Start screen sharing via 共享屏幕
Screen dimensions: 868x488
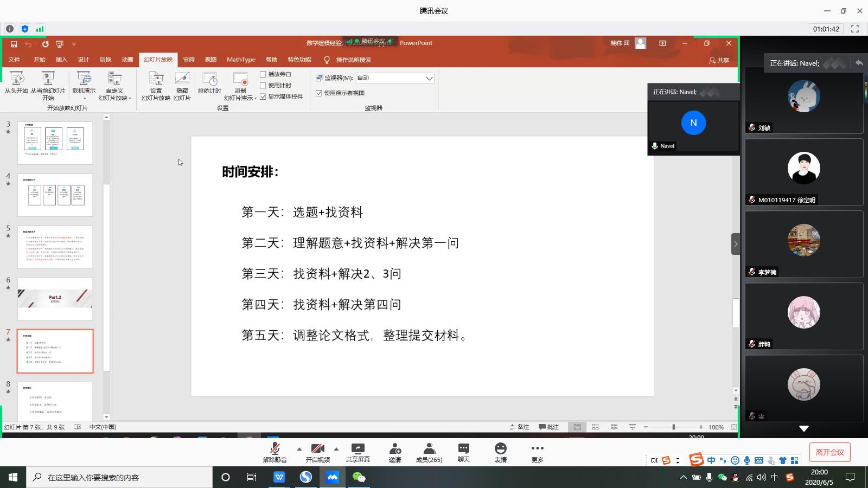358,449
